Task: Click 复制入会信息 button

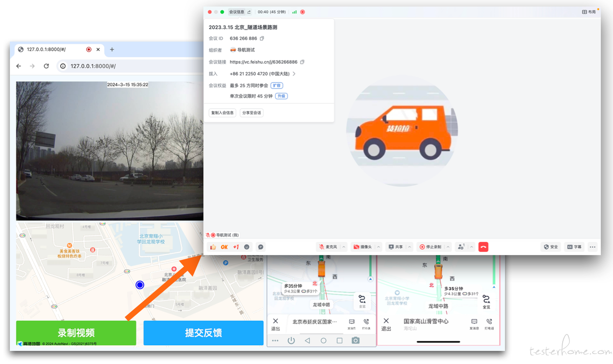Action: point(222,113)
